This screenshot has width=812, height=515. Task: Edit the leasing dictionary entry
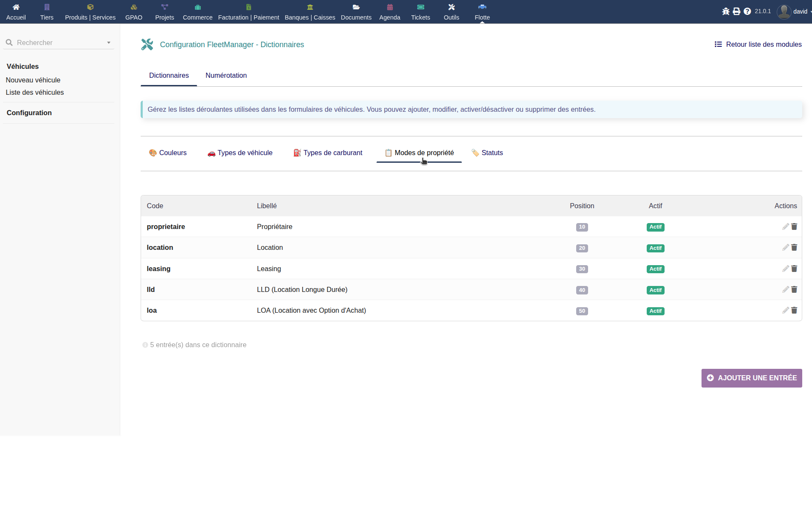coord(785,269)
